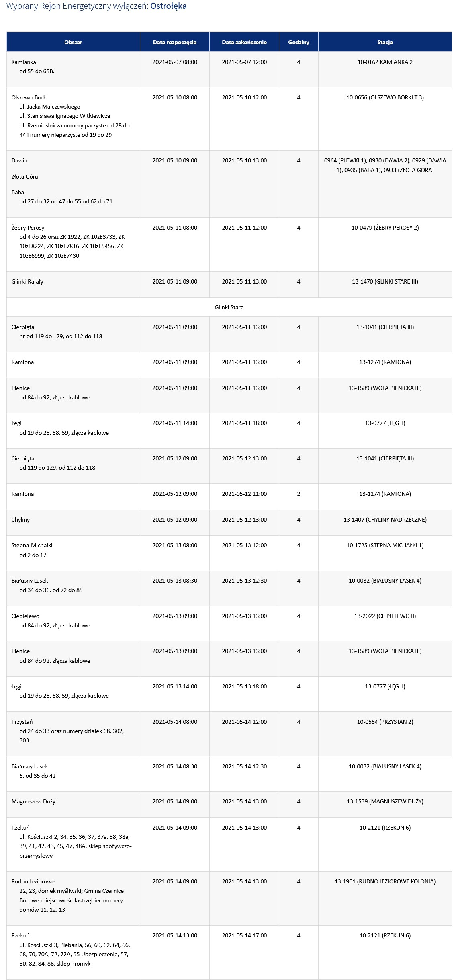Click the Godziny column header
458x980 pixels.
[299, 42]
